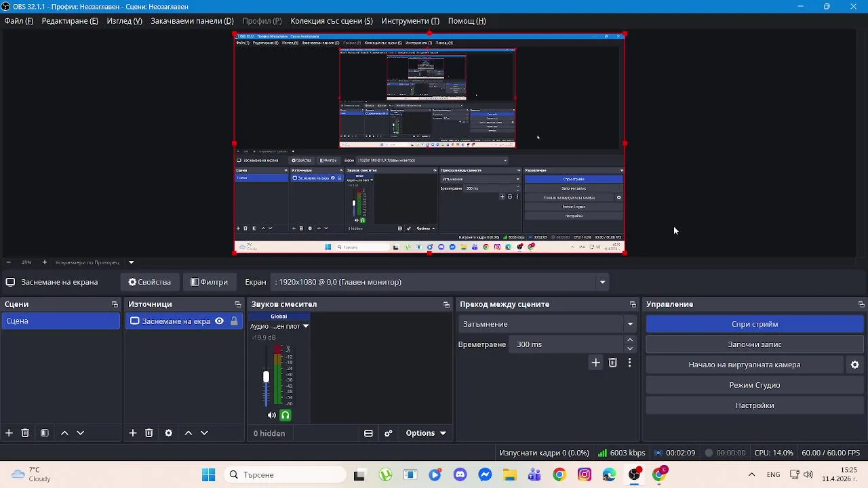Mute the audio mixer speaker icon

pyautogui.click(x=272, y=415)
